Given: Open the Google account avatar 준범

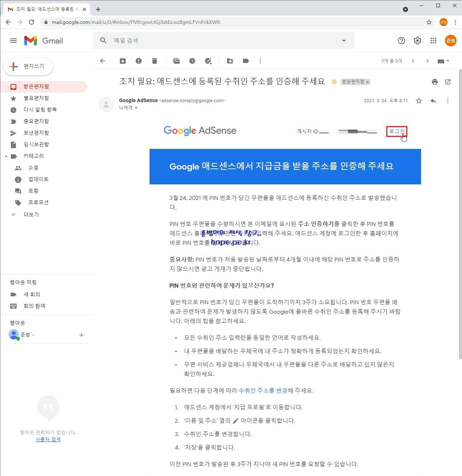Looking at the screenshot, I should 451,41.
